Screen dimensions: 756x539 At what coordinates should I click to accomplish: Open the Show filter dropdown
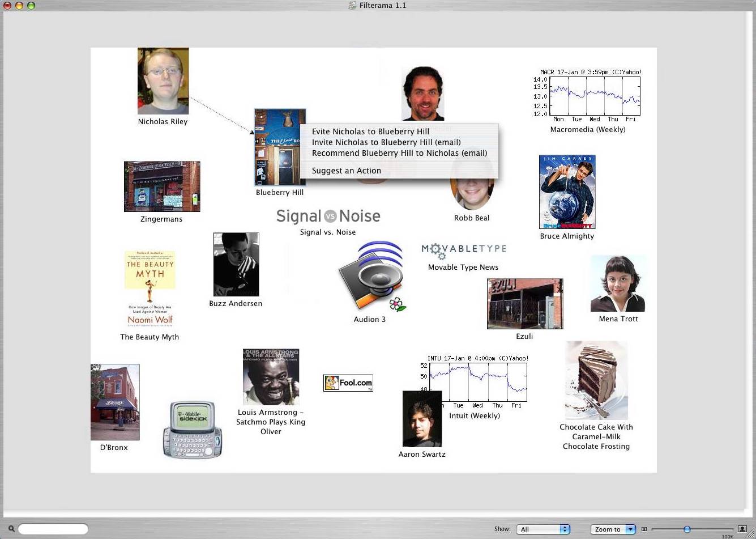(x=543, y=529)
